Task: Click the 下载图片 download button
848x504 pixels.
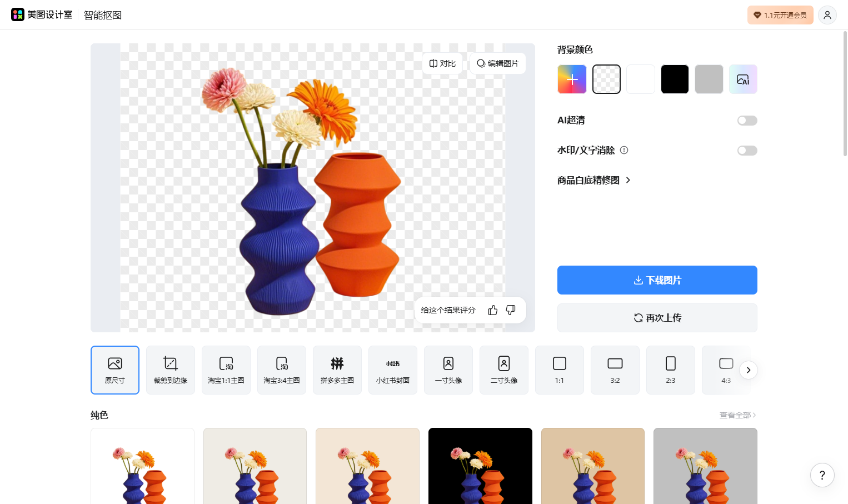Action: click(657, 280)
